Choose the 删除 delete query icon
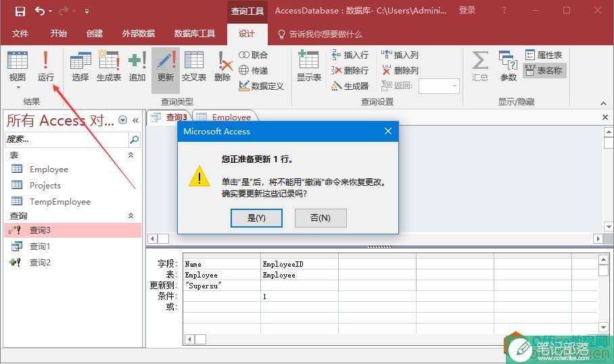The image size is (614, 364). point(222,66)
